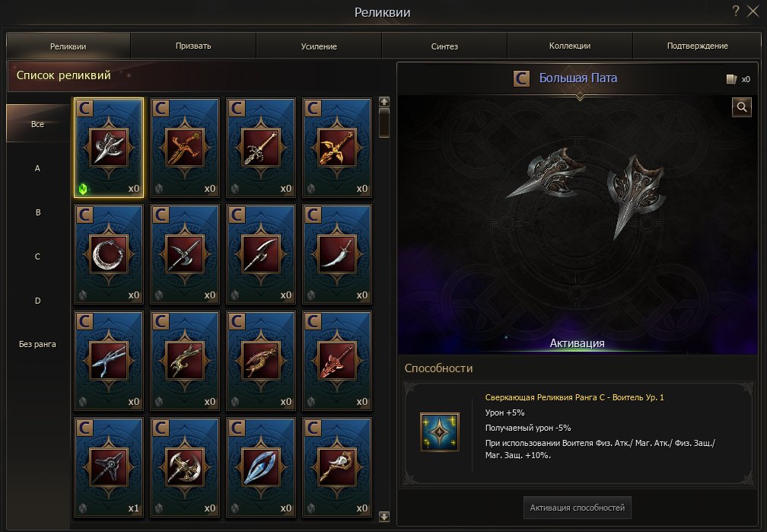Open the help question mark icon

coord(736,11)
